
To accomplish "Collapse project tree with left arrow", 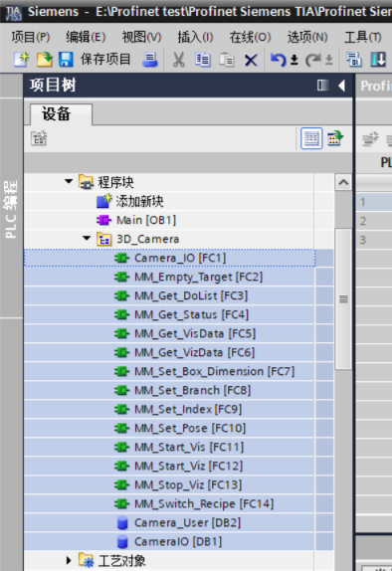I will pos(341,86).
